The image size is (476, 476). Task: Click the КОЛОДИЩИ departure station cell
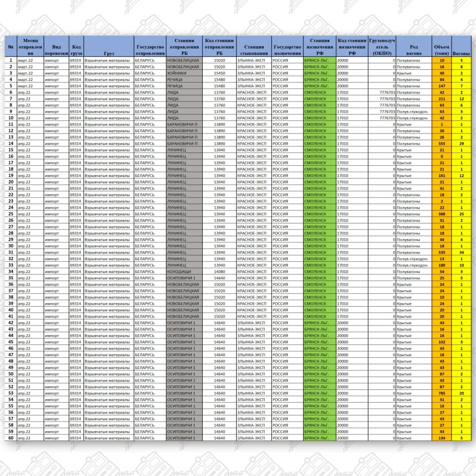point(184,272)
